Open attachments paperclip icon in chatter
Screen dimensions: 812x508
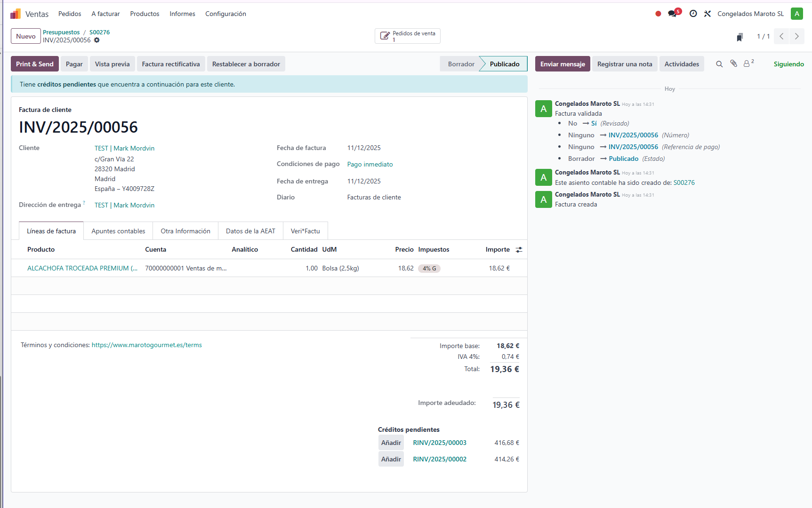pos(733,63)
